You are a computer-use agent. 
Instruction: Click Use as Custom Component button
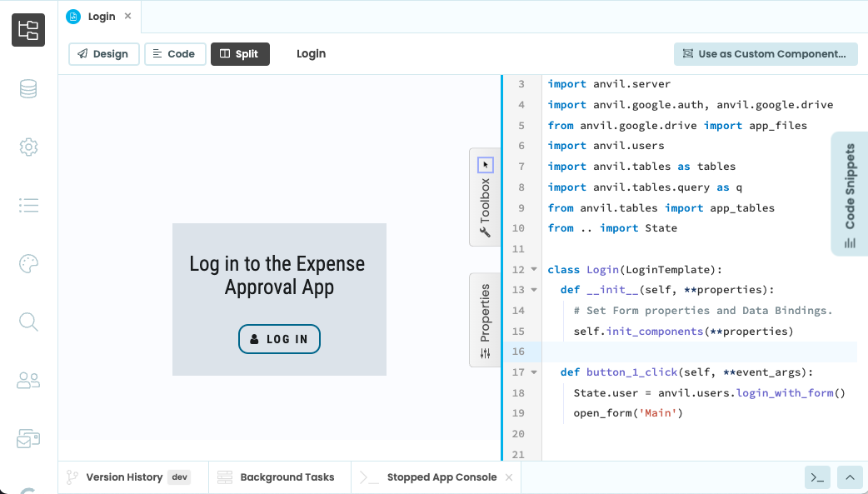(765, 54)
